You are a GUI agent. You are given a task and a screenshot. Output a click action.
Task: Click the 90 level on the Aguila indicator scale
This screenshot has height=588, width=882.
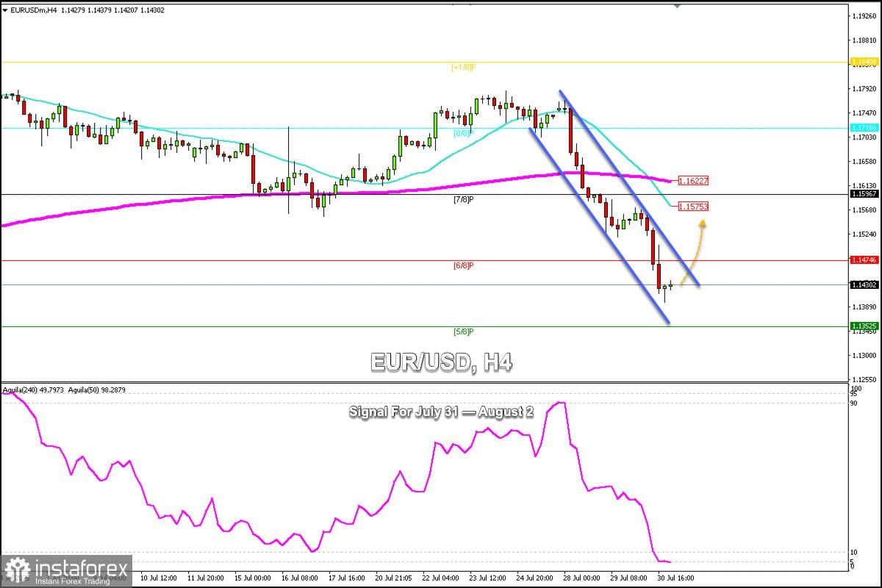click(854, 404)
